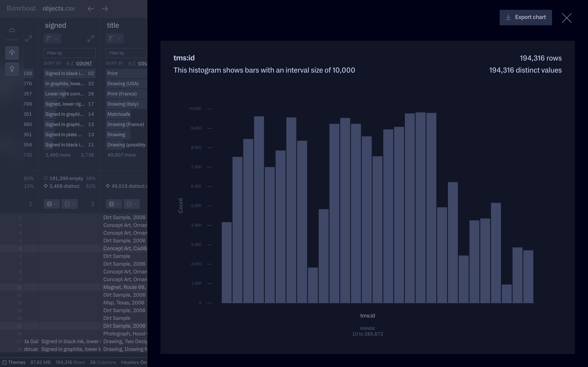Open title column chart type dropdown
Viewport: 588px width, 367px height.
[x=115, y=38]
